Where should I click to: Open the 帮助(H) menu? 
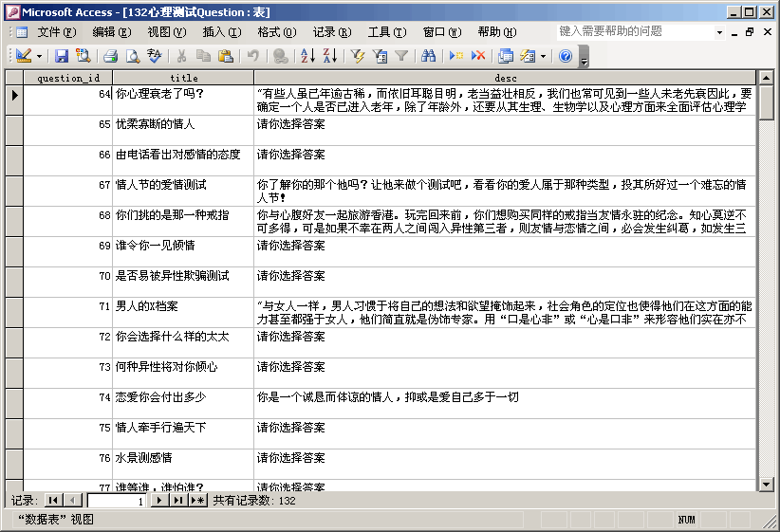pyautogui.click(x=497, y=32)
